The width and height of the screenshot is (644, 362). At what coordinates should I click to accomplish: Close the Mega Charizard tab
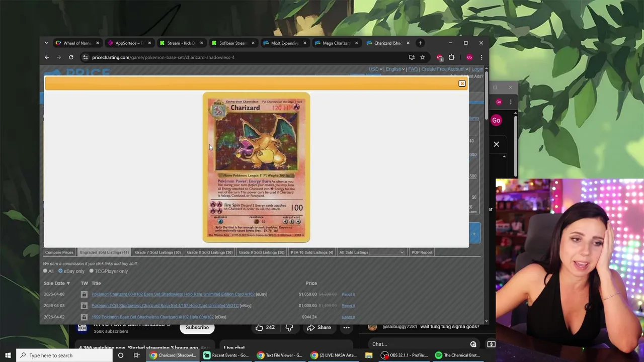coord(356,43)
